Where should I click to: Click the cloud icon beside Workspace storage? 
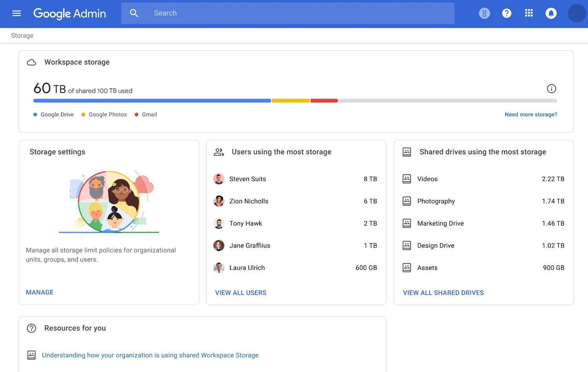coord(31,62)
